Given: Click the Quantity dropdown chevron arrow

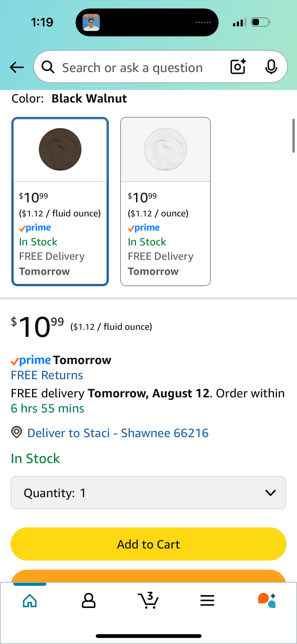Looking at the screenshot, I should (x=271, y=493).
